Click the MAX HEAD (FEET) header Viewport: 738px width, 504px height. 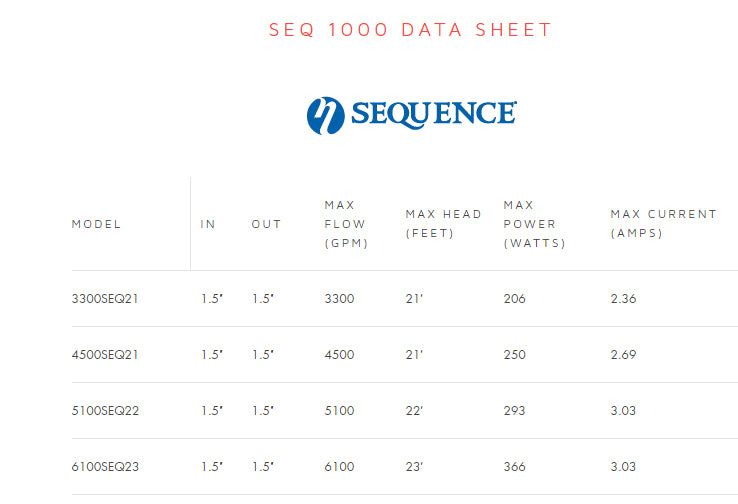[x=443, y=224]
